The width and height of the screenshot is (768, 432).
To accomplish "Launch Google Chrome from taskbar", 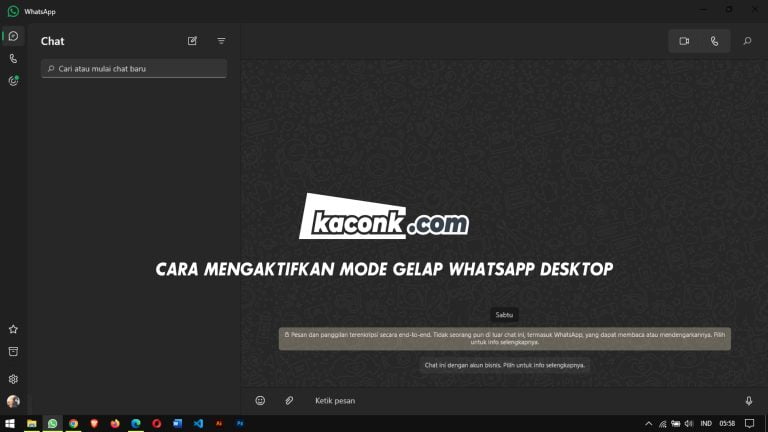I will point(73,424).
